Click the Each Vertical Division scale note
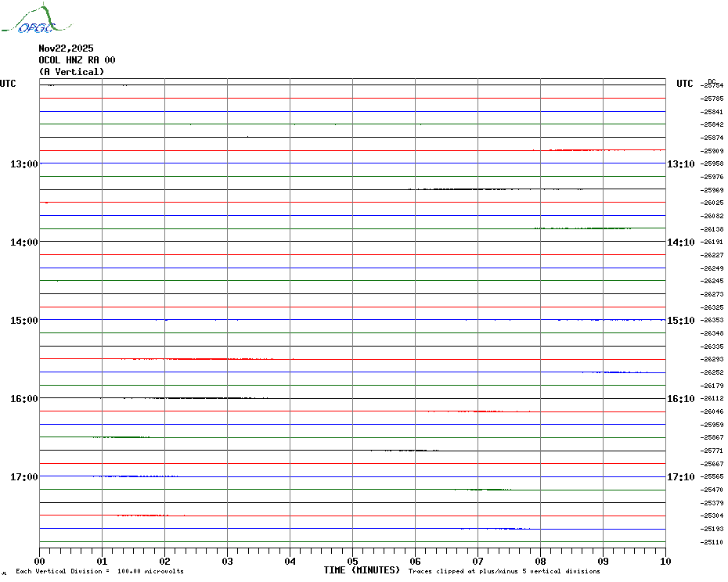The image size is (728, 582). pyautogui.click(x=99, y=572)
